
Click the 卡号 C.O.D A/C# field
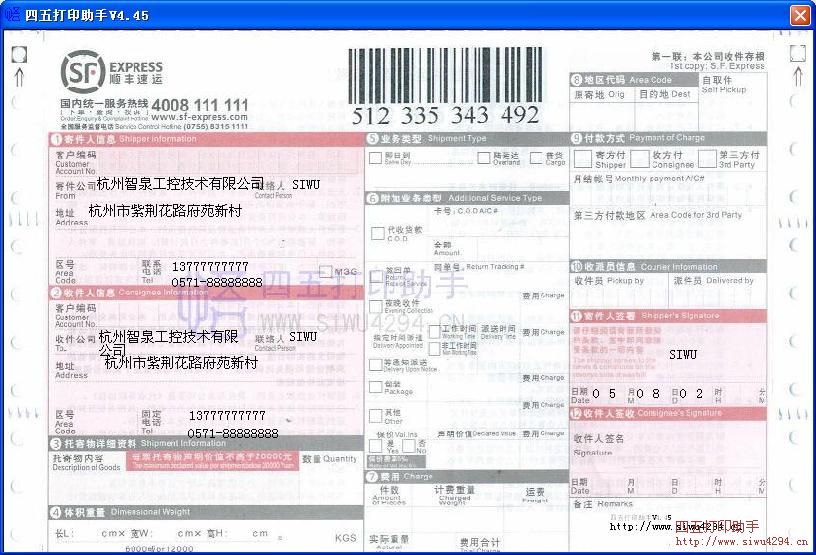coord(500,222)
